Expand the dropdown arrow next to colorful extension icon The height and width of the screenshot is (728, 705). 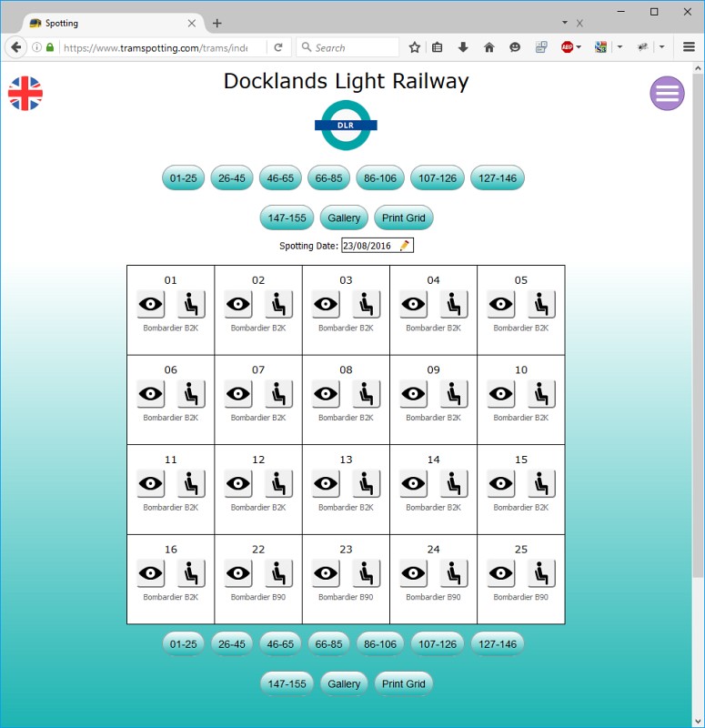[x=619, y=47]
